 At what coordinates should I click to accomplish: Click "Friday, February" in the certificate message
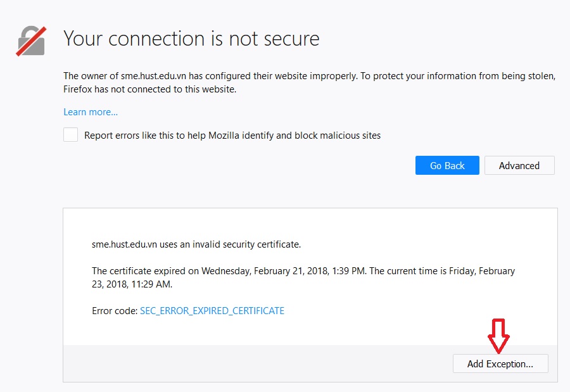[x=482, y=271]
